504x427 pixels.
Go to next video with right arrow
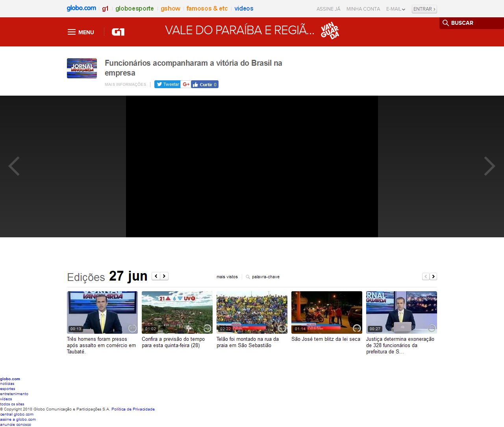pos(489,166)
